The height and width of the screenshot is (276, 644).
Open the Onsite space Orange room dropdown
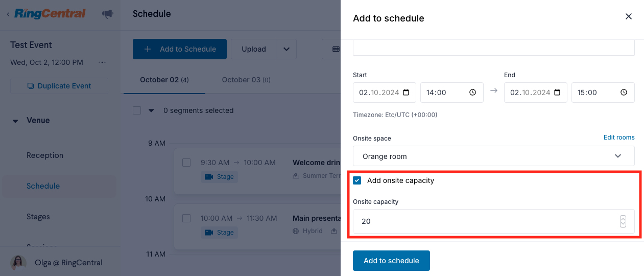pos(493,156)
